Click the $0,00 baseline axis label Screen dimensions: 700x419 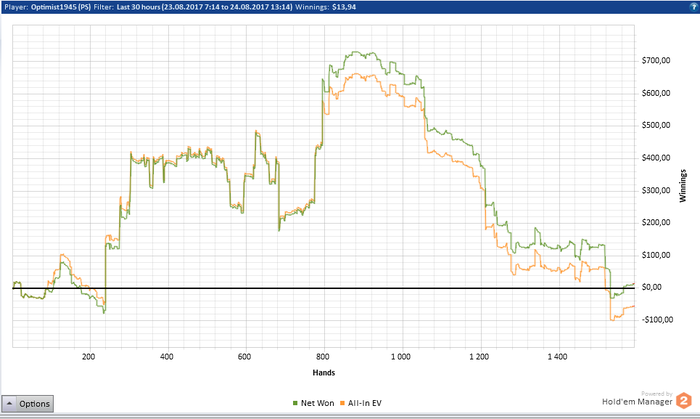click(x=651, y=287)
